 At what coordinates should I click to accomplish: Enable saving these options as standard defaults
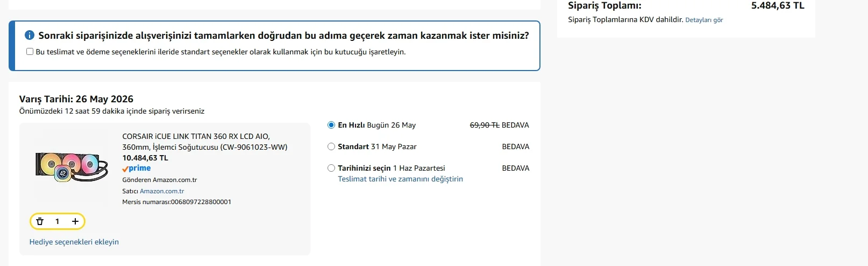[x=30, y=52]
